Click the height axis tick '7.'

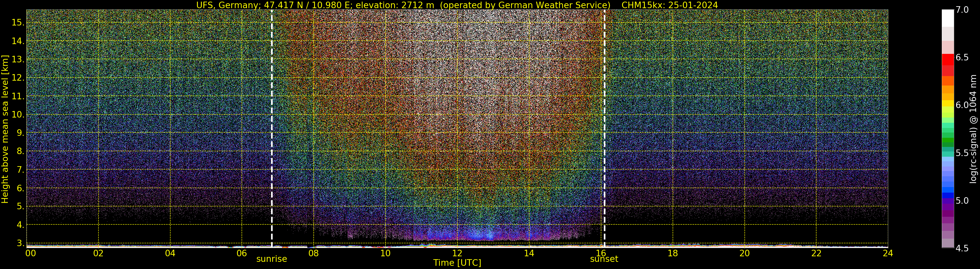click(21, 170)
